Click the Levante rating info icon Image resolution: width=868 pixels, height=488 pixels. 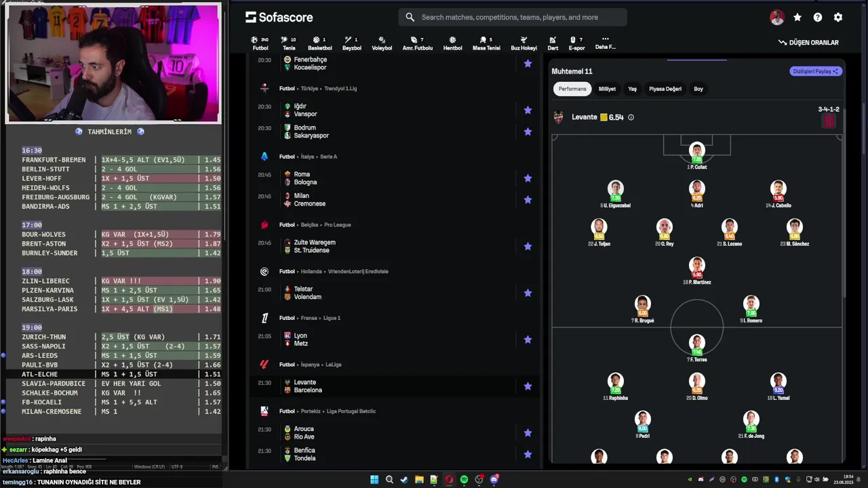click(631, 117)
